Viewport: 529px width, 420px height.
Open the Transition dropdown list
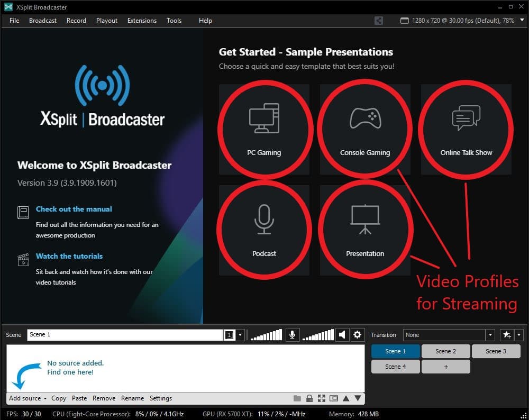coord(490,335)
